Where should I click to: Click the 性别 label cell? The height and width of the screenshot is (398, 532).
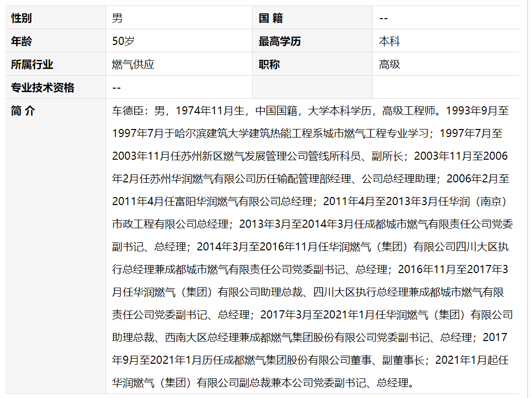[55, 18]
